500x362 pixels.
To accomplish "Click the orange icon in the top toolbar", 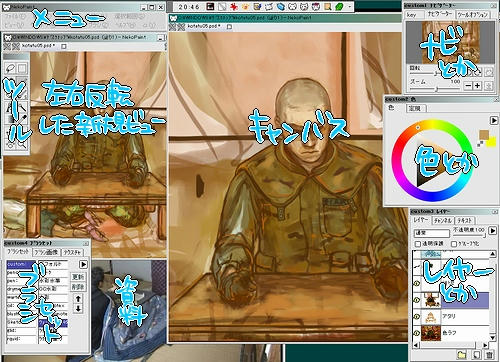I will coord(246,6).
